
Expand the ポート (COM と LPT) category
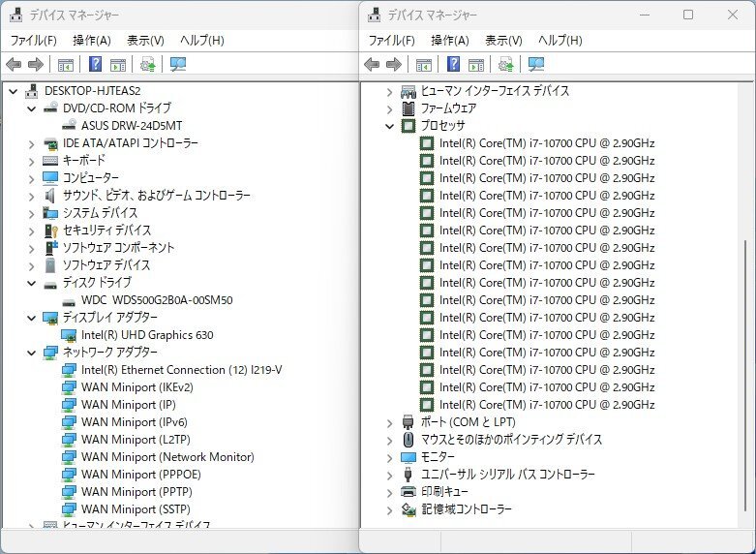tap(389, 422)
